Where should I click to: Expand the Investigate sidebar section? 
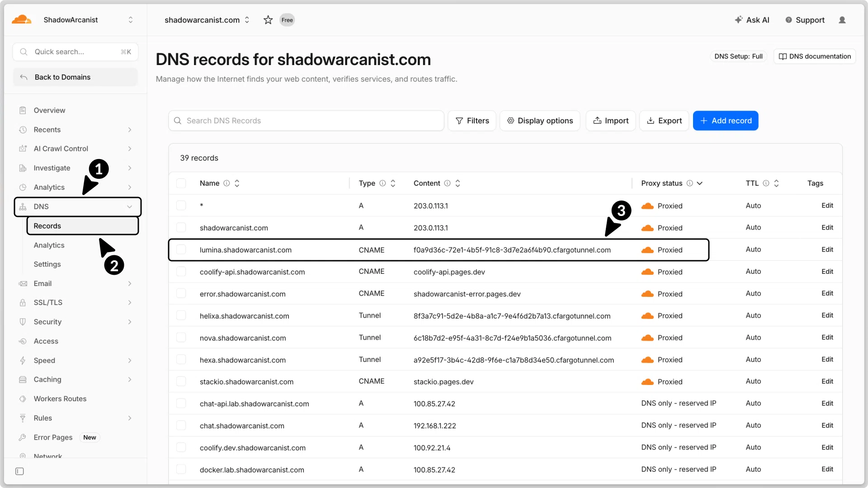tap(130, 168)
